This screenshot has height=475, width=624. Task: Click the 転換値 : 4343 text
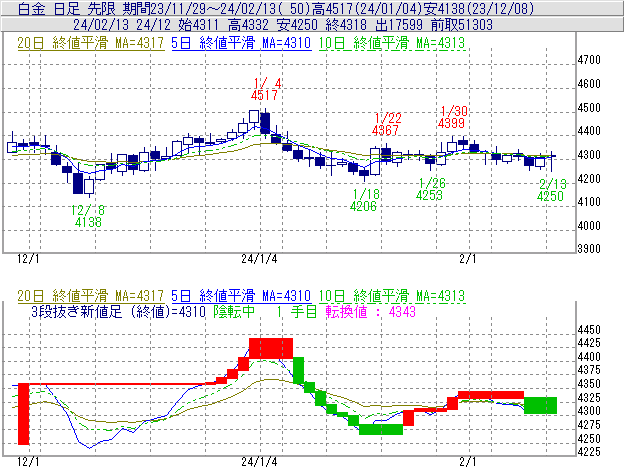click(370, 311)
